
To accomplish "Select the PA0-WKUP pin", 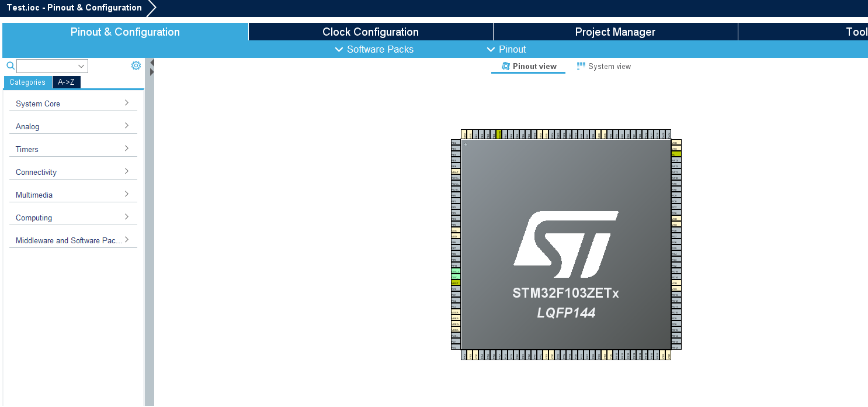I will [x=456, y=335].
